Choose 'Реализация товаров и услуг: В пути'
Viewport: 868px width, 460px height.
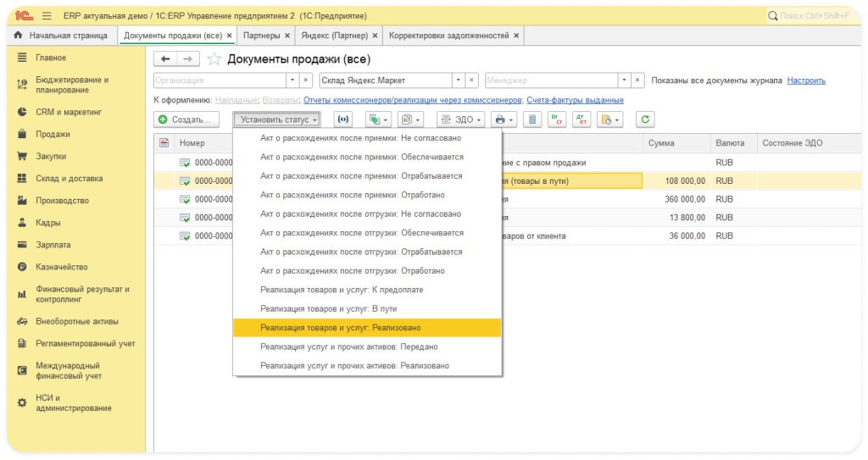[328, 309]
